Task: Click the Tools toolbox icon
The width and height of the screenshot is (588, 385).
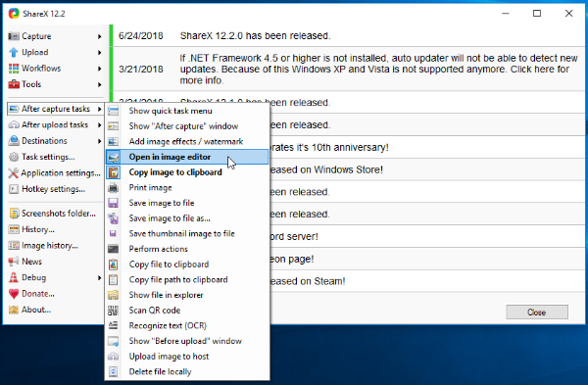Action: pos(14,84)
